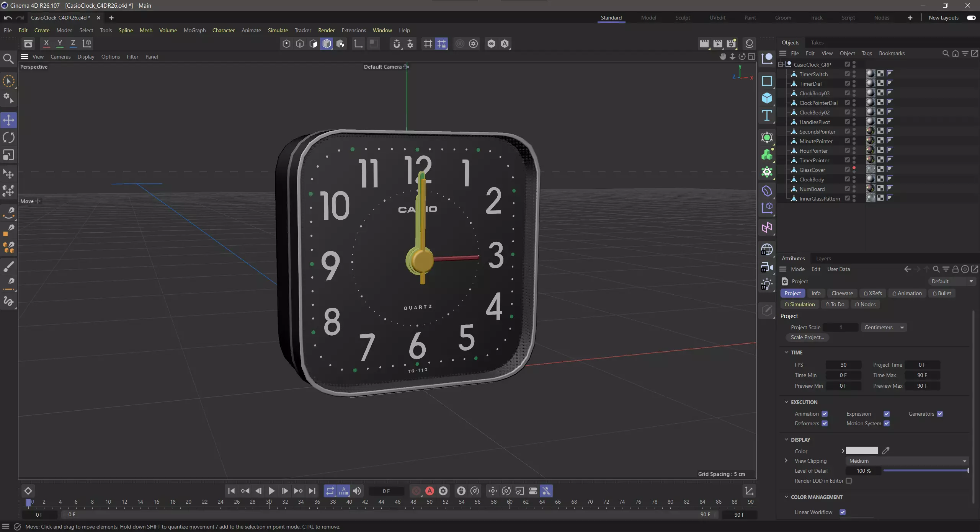Screen dimensions: 980x532
Task: Click the Render to Picture Viewer icon
Action: [x=718, y=44]
